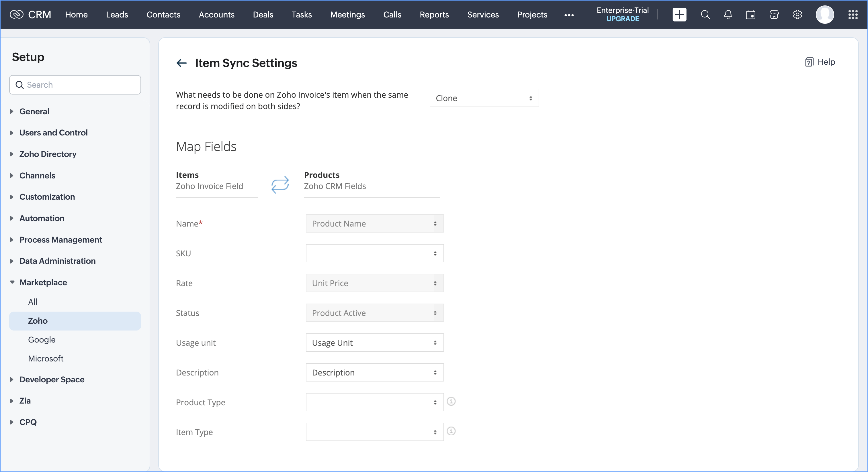This screenshot has height=472, width=868.
Task: Click the info icon beside Item Type
Action: click(x=451, y=431)
